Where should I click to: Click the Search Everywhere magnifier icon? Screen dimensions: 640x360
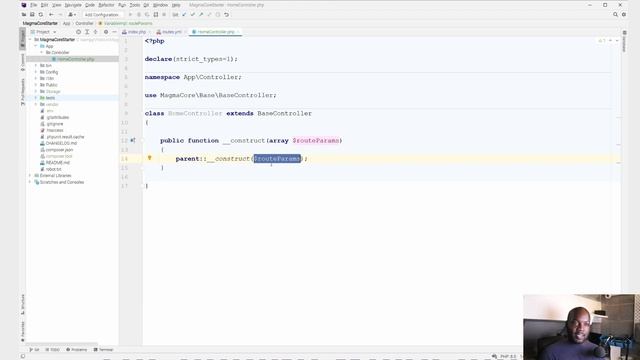tap(615, 15)
